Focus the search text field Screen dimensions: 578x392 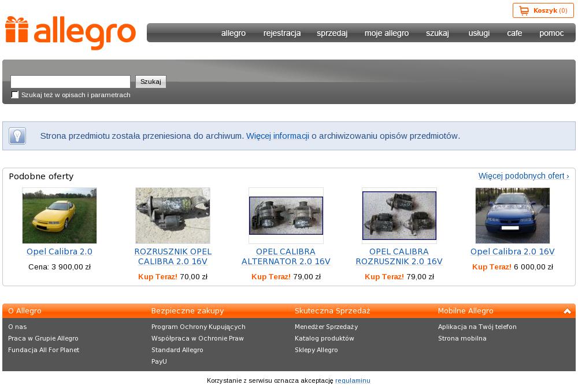(x=71, y=82)
